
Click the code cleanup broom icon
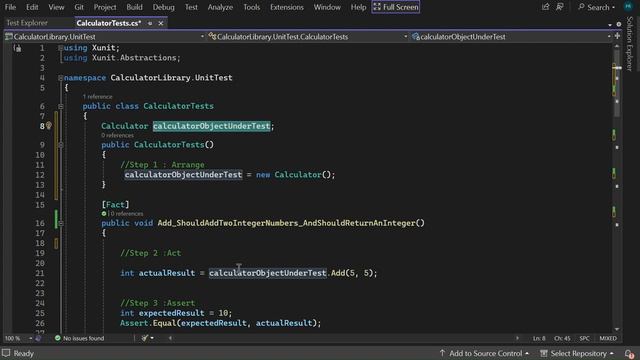pos(144,338)
